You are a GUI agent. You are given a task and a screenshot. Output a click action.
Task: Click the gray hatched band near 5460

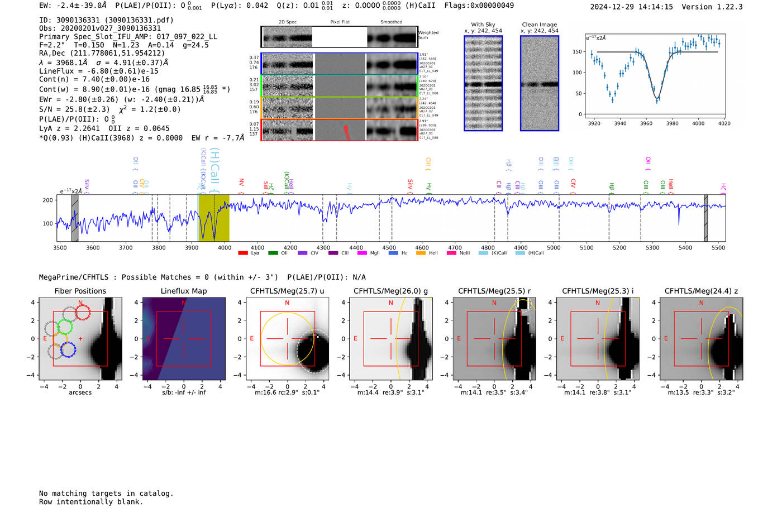coord(705,218)
